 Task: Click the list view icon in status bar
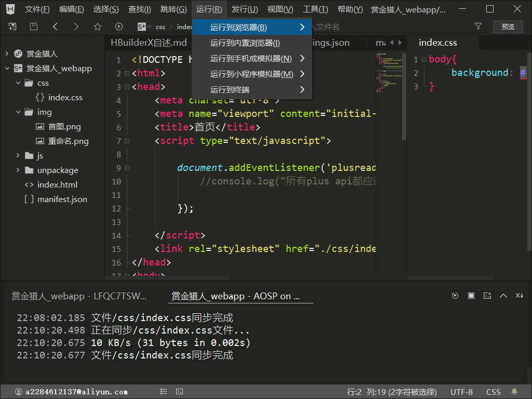pos(164,392)
